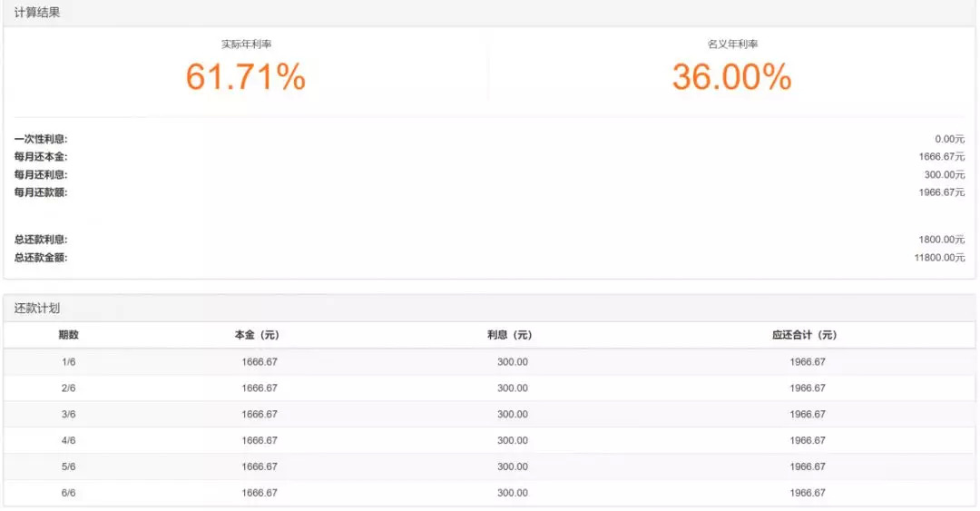Click the total 1966.67 in row 1/6
Viewport: 980px width, 511px height.
click(808, 362)
